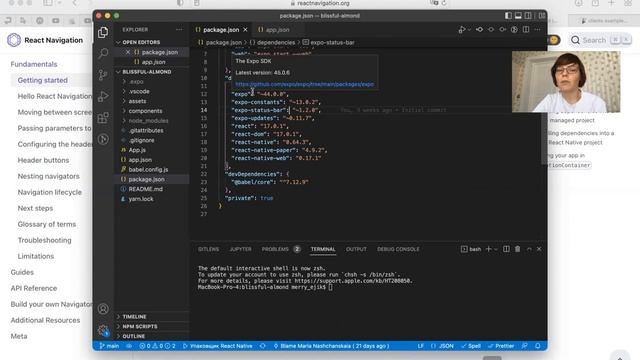Expand the node_modules folder
Image resolution: width=640 pixels, height=360 pixels.
pyautogui.click(x=148, y=121)
